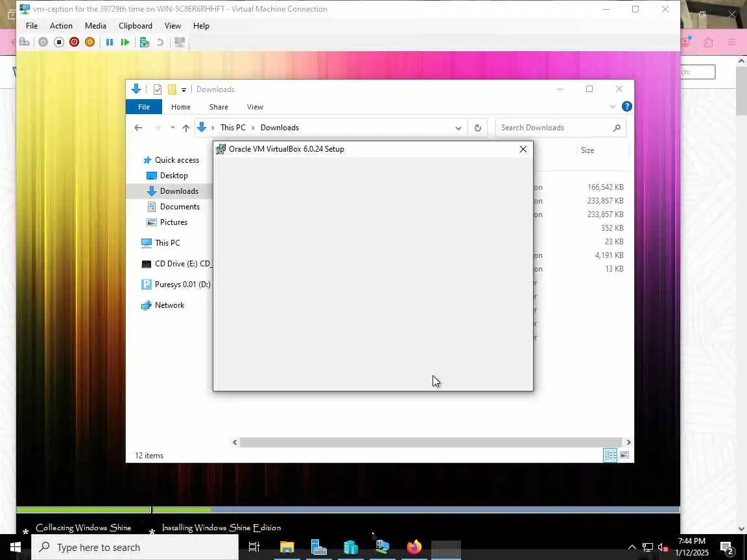The width and height of the screenshot is (747, 560).
Task: Open Customize Quick Access Toolbar dropdown
Action: 184,89
